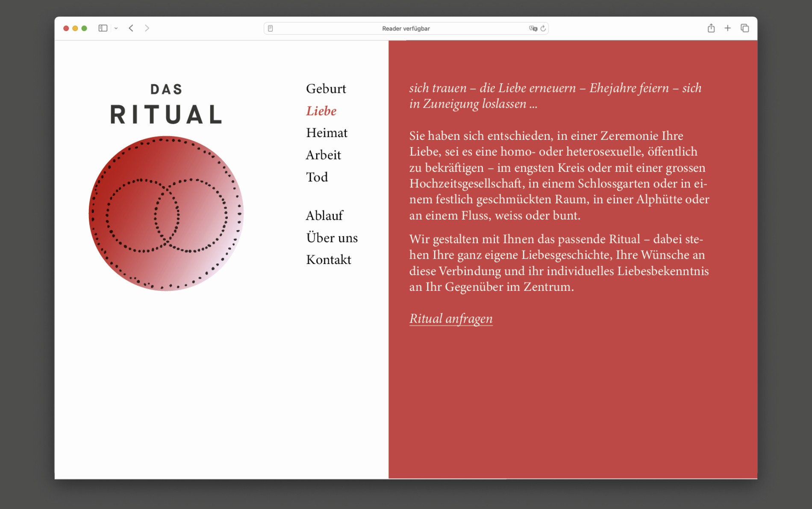Viewport: 812px width, 509px height.
Task: Open the sidebar dropdown chevron
Action: point(116,28)
